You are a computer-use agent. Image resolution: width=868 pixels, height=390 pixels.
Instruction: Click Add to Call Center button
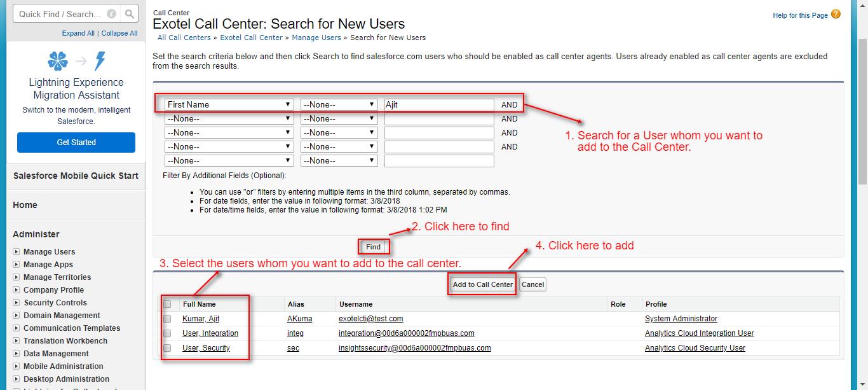(482, 284)
